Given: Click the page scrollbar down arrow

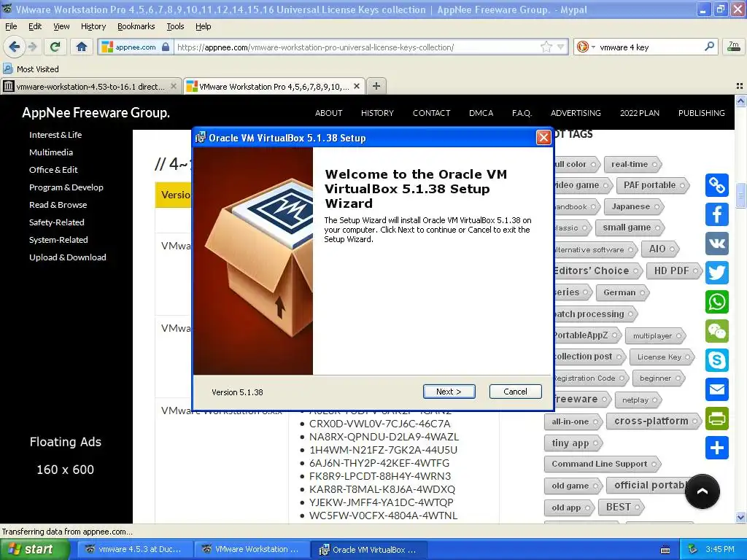Looking at the screenshot, I should click(x=740, y=517).
